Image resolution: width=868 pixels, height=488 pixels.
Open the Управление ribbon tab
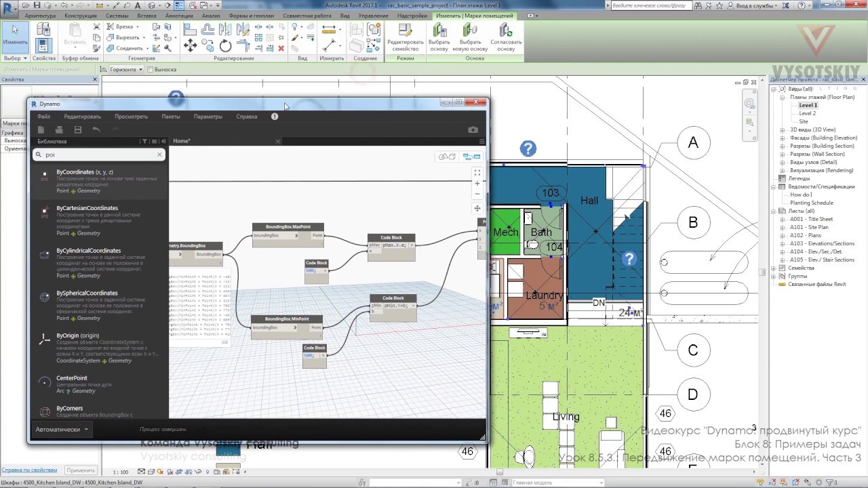[374, 16]
